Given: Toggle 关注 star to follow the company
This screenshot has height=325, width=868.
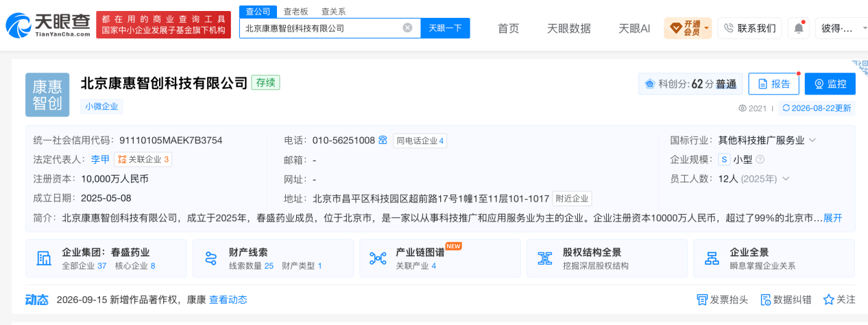Looking at the screenshot, I should 839,300.
